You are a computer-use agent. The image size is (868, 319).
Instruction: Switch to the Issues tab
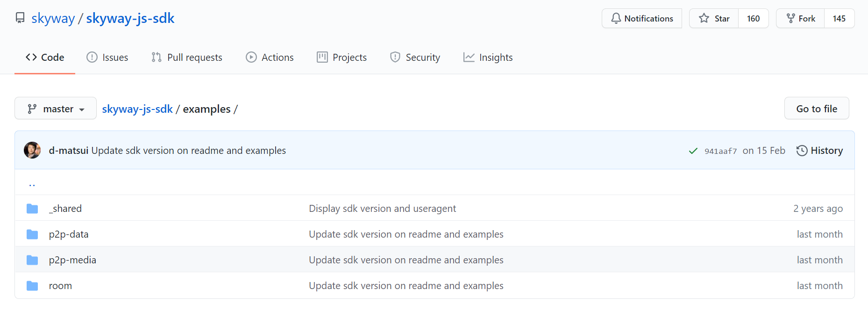[107, 58]
